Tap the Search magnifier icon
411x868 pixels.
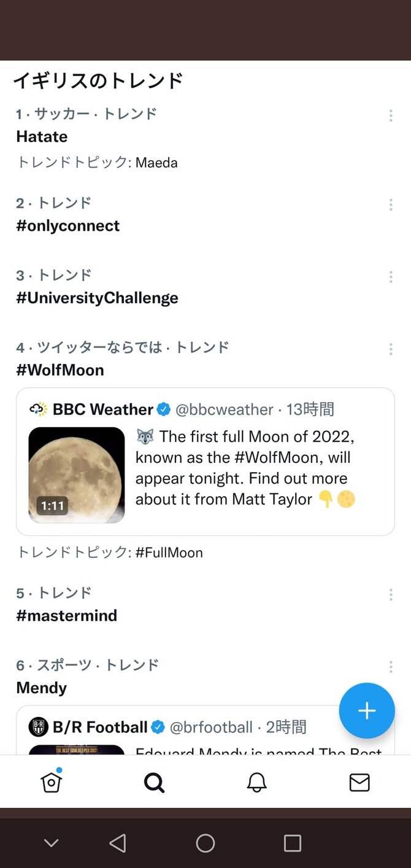pos(154,782)
